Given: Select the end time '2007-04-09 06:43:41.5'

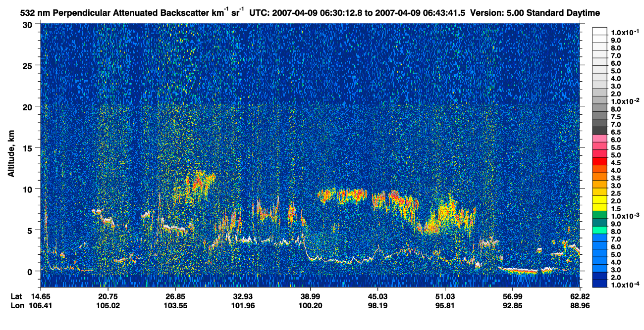Looking at the screenshot, I should pos(421,12).
